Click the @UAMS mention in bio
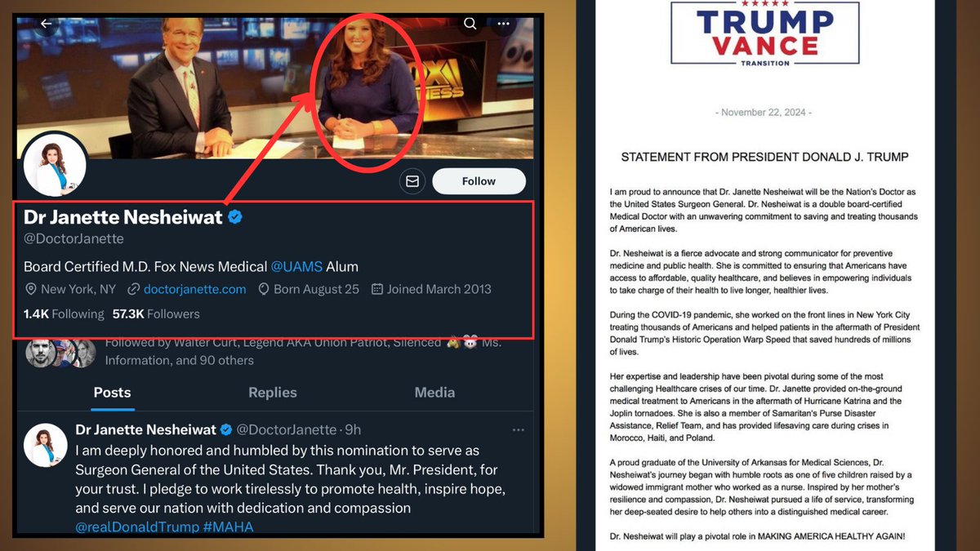The image size is (980, 551). [x=296, y=266]
